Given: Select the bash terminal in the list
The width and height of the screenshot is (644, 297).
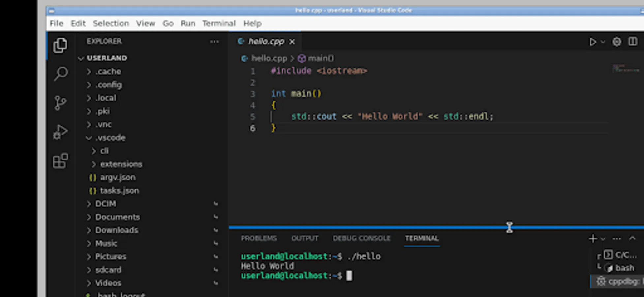Looking at the screenshot, I should click(624, 268).
